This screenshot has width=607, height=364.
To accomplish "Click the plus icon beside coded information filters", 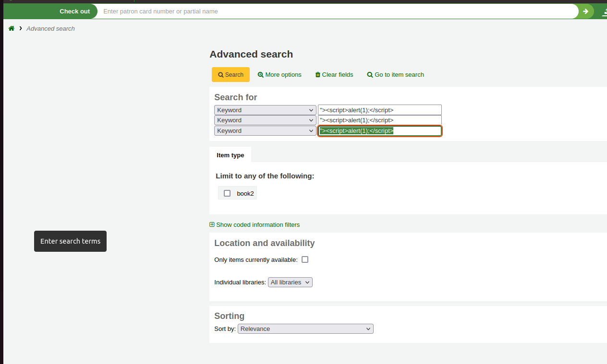I will [x=212, y=224].
